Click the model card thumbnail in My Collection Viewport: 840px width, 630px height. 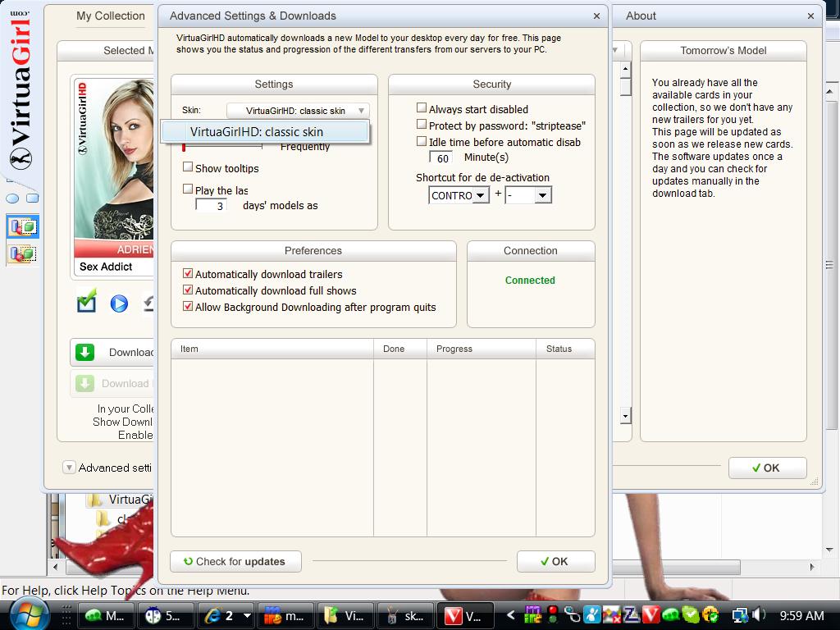pos(113,176)
